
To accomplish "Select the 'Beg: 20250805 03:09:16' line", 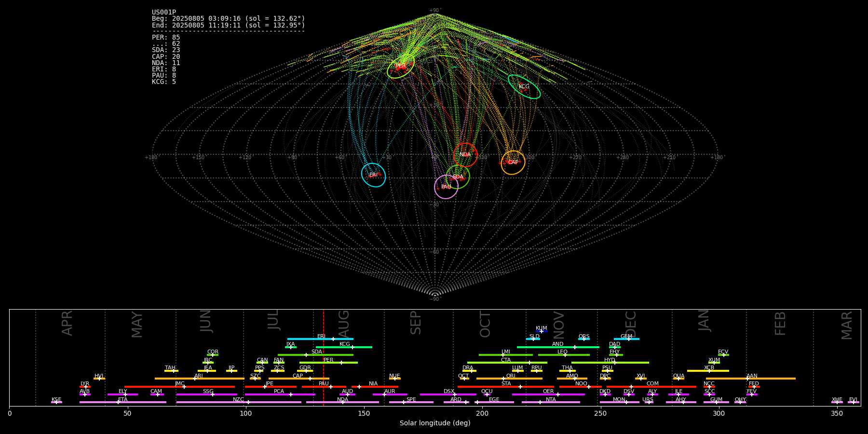I will pos(229,19).
